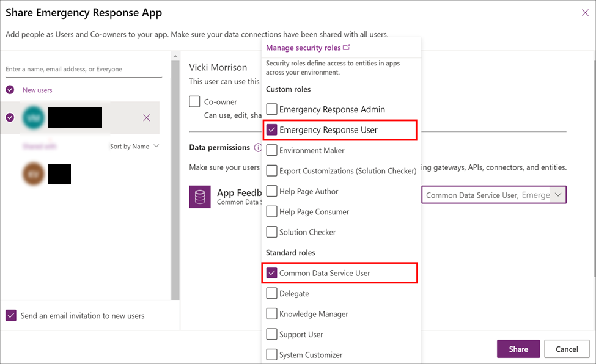
Task: Expand the Common Data Service User role combo box
Action: (x=558, y=194)
